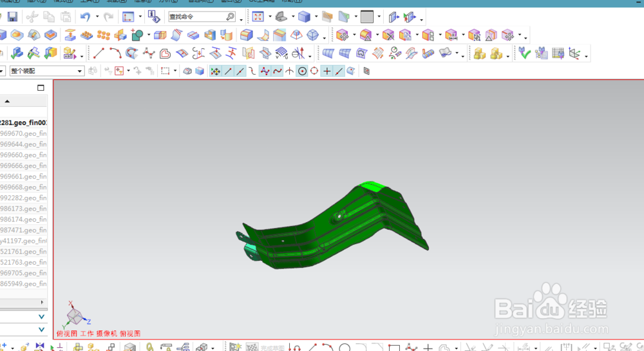The image size is (644, 351).
Task: Click the Paste clipboard icon
Action: [66, 17]
